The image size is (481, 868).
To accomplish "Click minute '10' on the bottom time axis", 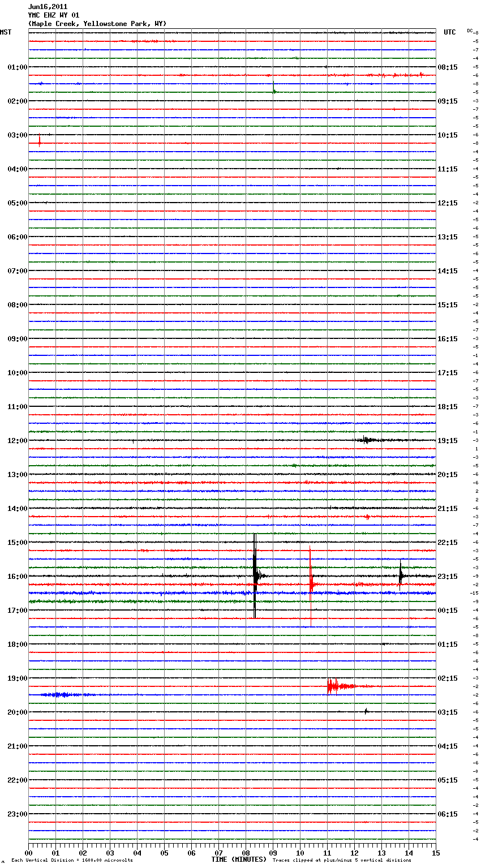I will 300,853.
